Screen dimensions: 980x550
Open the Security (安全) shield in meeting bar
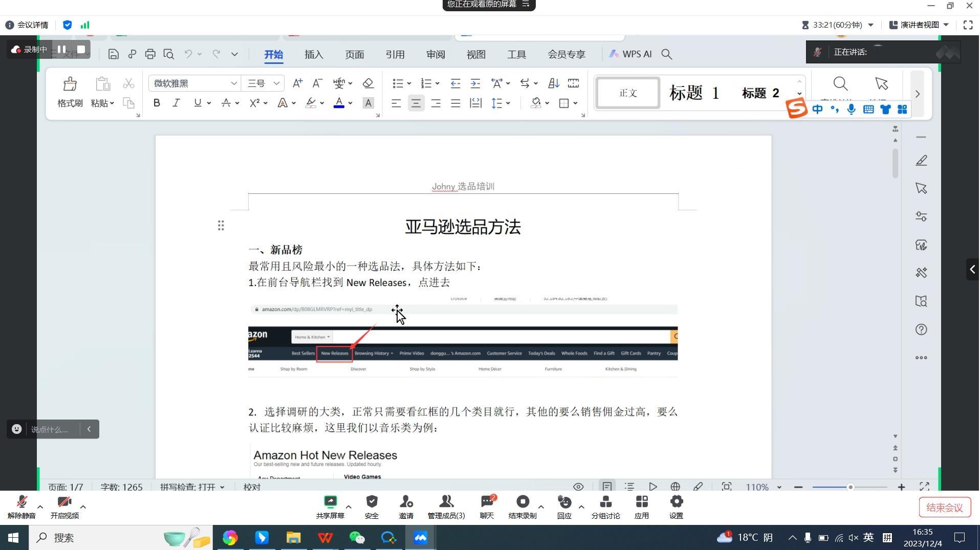coord(372,507)
